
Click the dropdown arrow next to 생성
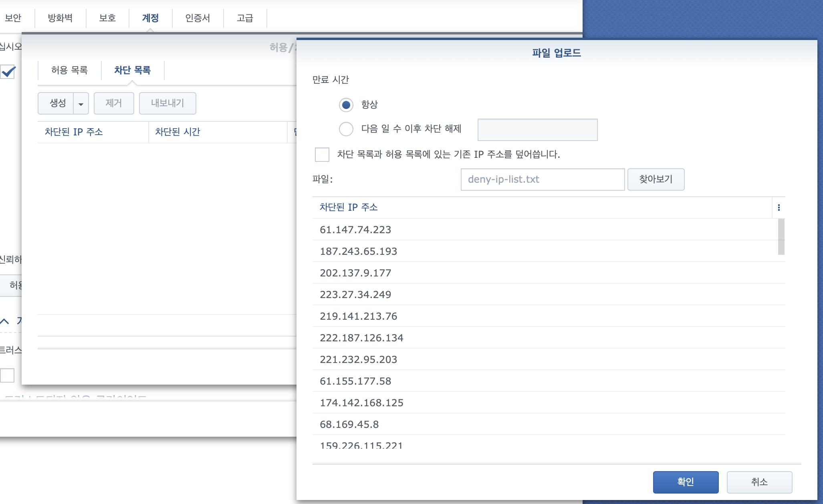coord(81,104)
